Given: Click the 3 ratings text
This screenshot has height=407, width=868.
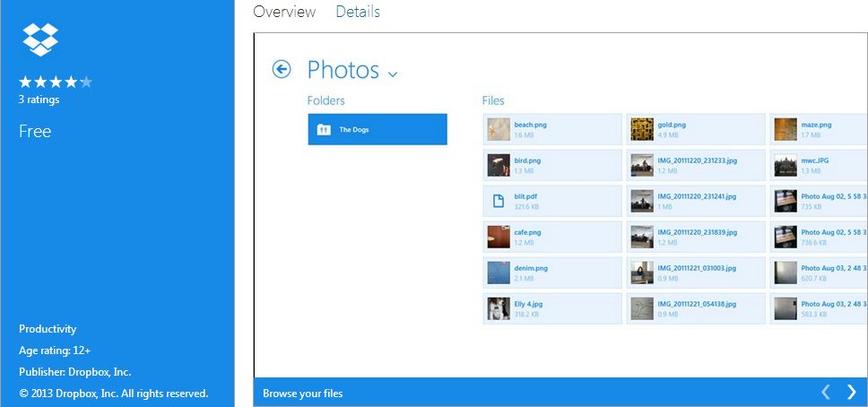Looking at the screenshot, I should tap(39, 100).
